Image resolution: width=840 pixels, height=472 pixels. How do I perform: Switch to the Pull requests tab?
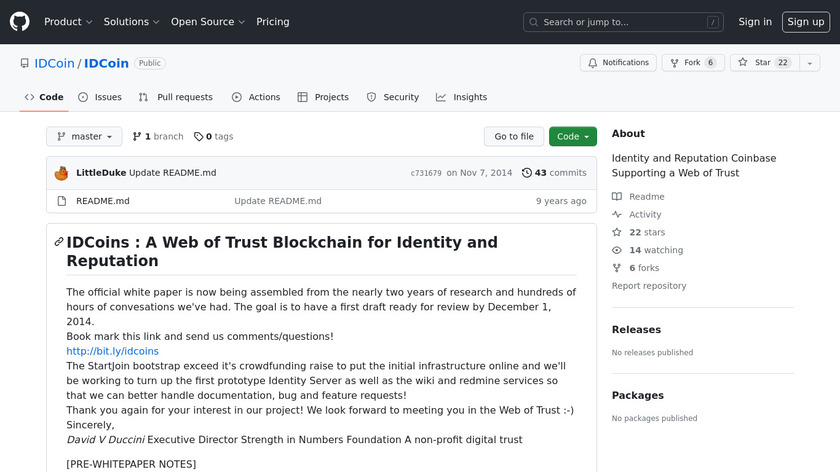pos(176,97)
